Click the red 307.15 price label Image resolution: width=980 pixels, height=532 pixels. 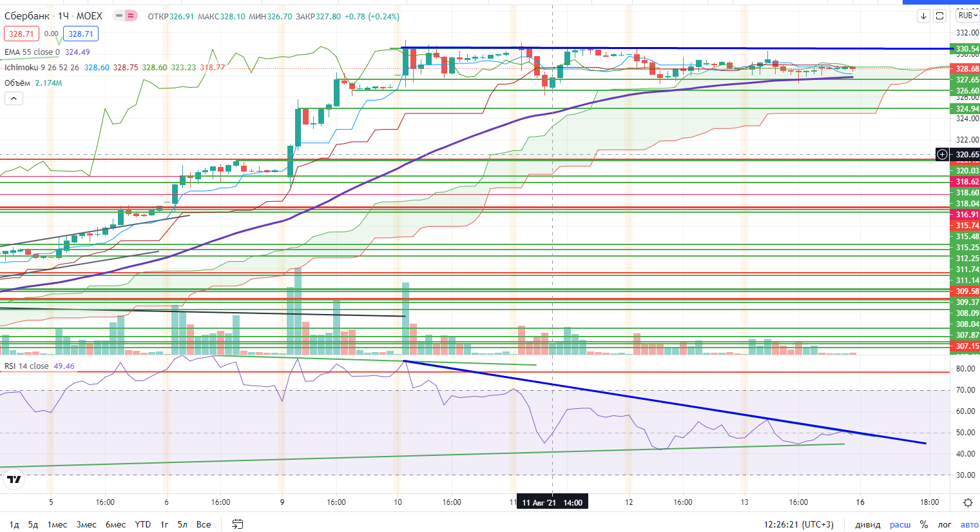[x=966, y=346]
